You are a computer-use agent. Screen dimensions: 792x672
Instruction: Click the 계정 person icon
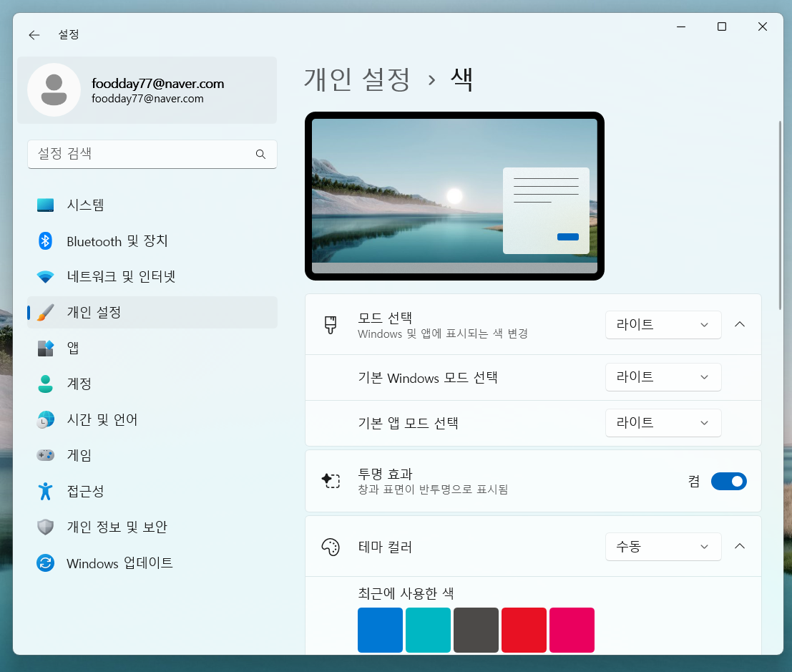tap(46, 384)
